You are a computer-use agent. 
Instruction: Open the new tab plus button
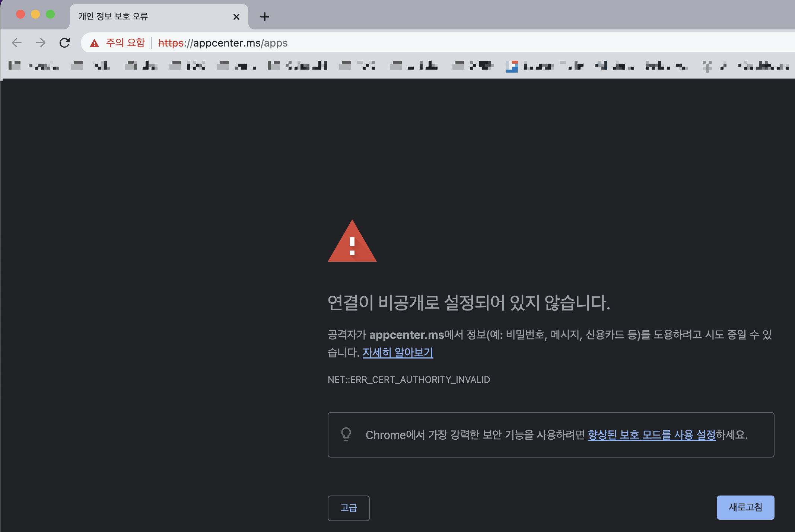(264, 17)
